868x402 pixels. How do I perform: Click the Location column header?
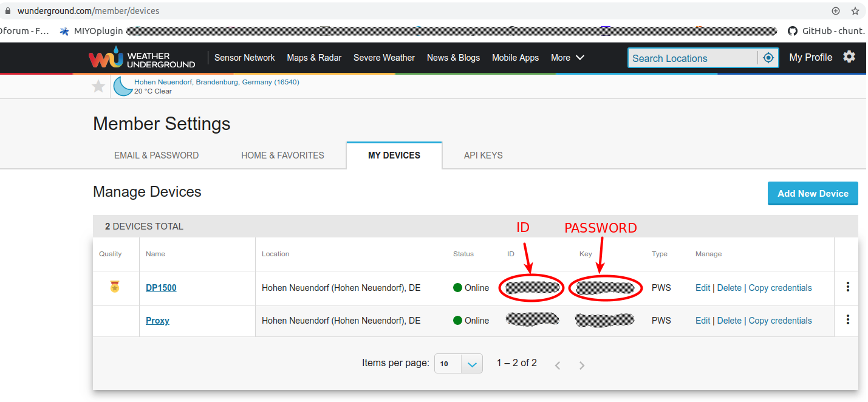[x=276, y=254]
